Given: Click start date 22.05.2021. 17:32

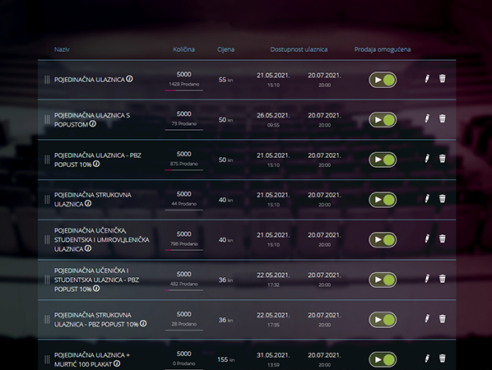Looking at the screenshot, I should (273, 280).
